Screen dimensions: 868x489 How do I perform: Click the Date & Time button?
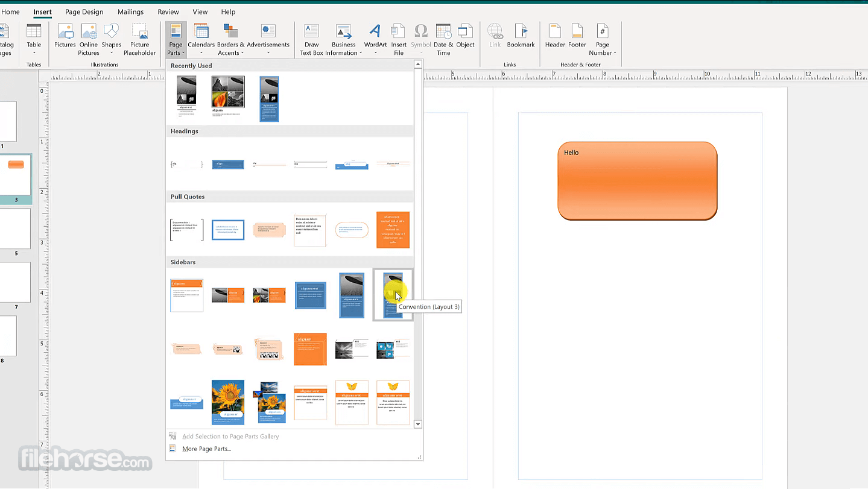[x=443, y=40]
